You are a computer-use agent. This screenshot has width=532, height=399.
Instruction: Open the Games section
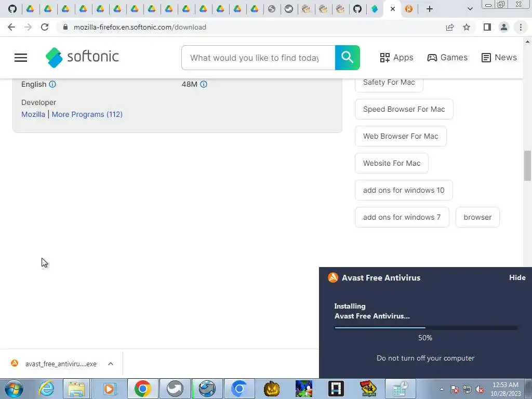click(x=447, y=57)
